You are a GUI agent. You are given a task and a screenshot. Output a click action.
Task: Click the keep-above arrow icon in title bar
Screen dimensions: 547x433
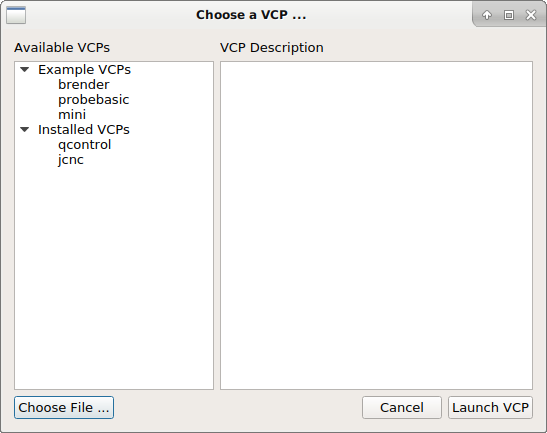(x=487, y=15)
